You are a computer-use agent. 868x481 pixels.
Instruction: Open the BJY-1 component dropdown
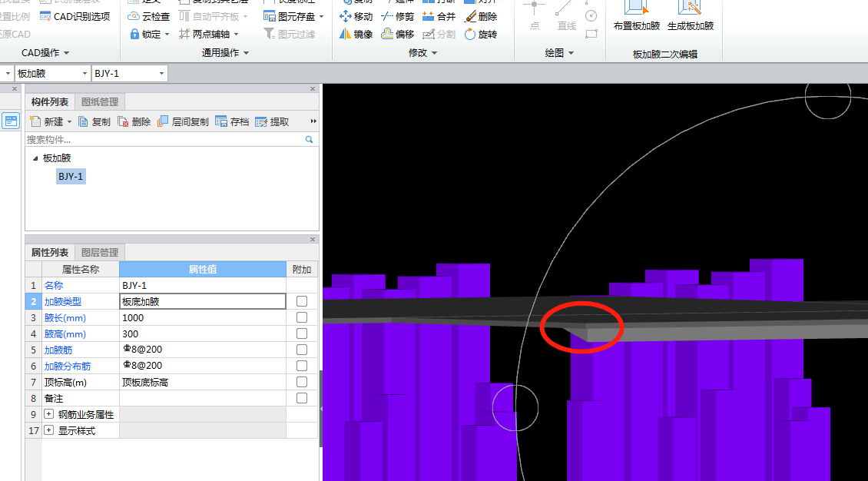pyautogui.click(x=161, y=74)
